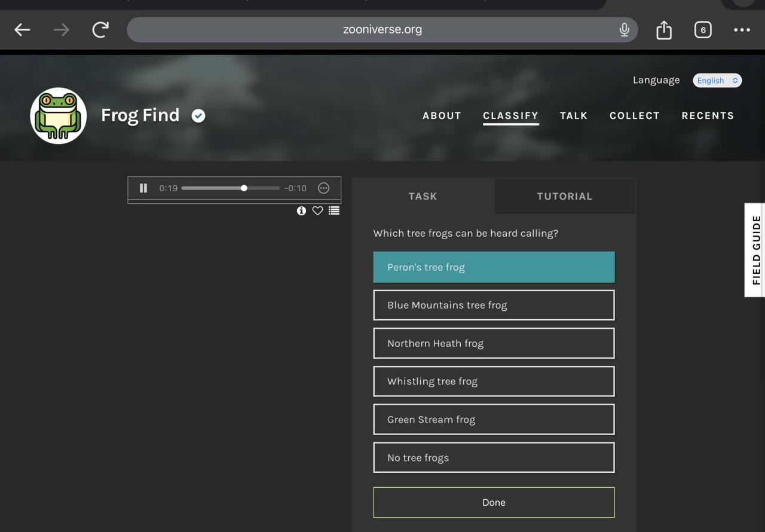Click the elapsed time 0:19
Image resolution: width=765 pixels, height=532 pixels.
pos(169,188)
